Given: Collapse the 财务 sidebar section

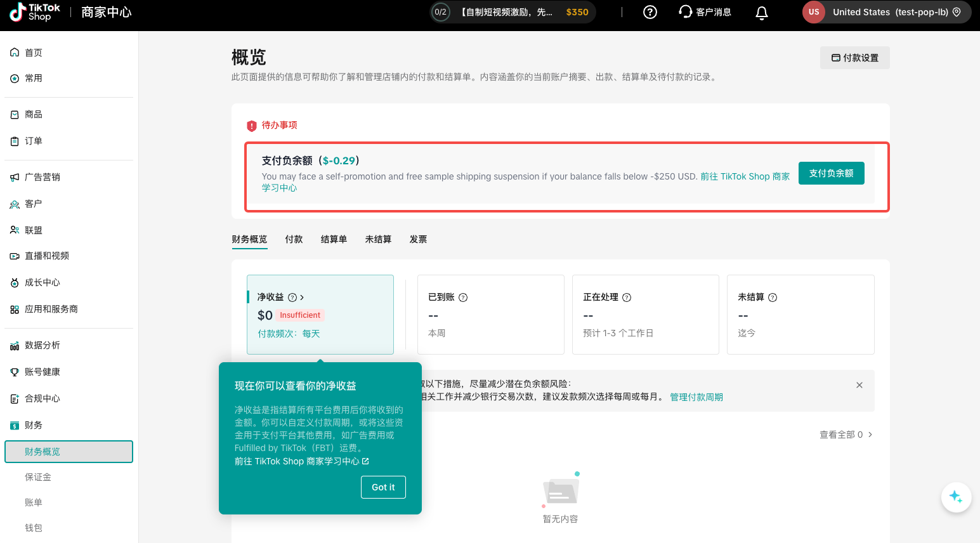Looking at the screenshot, I should click(x=34, y=425).
